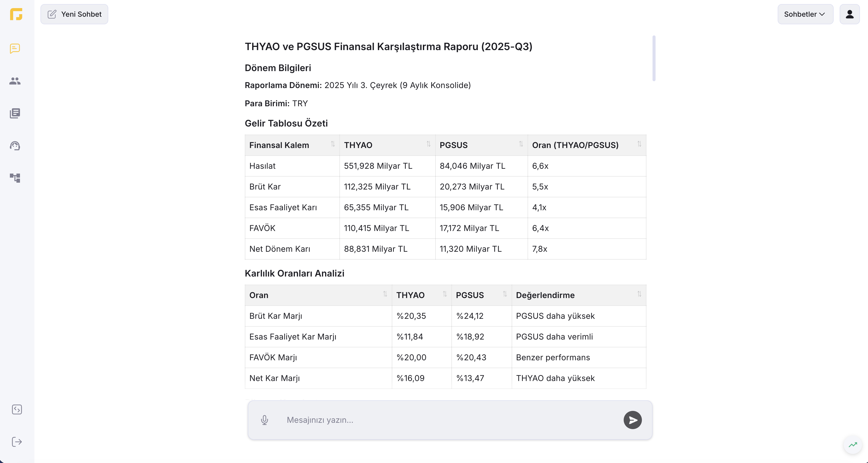Click the green trend chart floating icon

(853, 445)
